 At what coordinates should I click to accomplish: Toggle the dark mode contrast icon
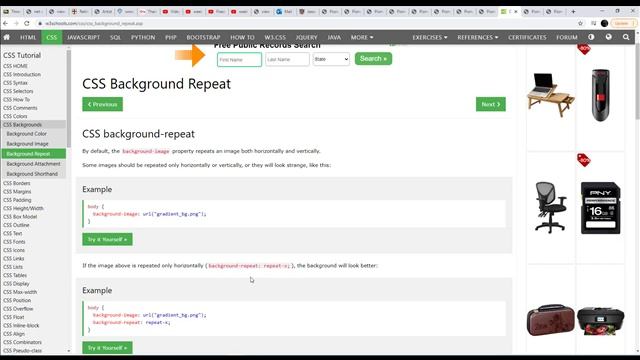coord(591,37)
